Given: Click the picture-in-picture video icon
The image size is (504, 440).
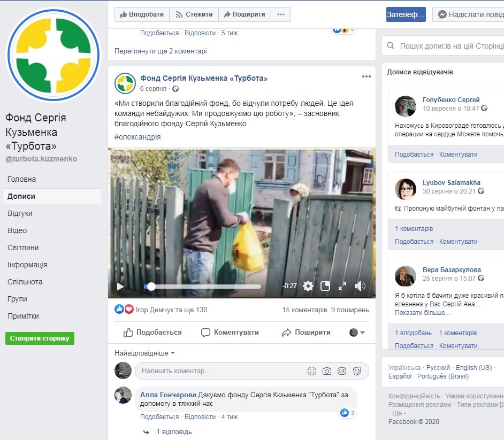Looking at the screenshot, I should (325, 286).
